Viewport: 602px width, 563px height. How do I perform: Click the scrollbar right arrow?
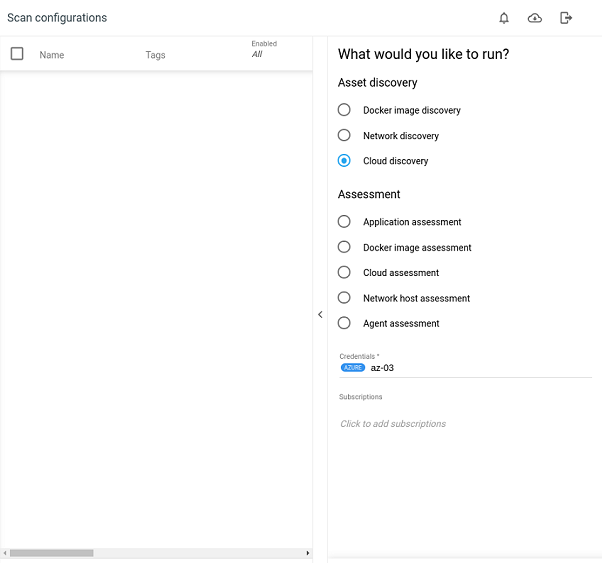tap(307, 553)
